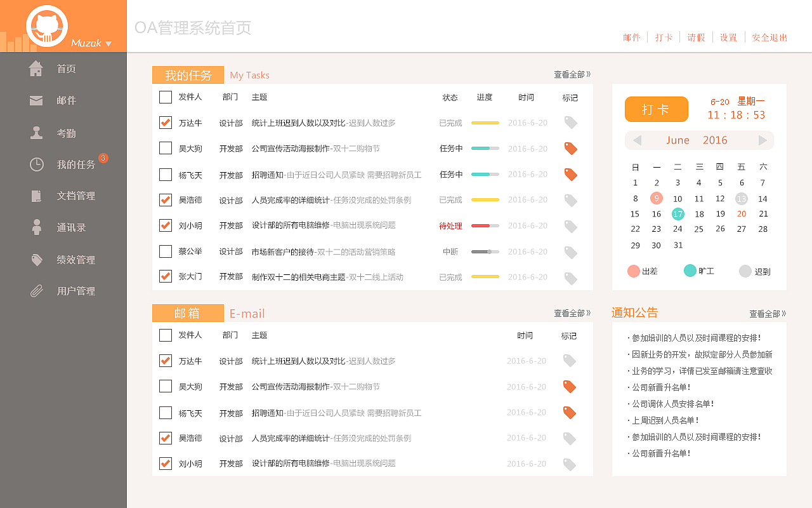Click the red notification badge on 我的任务
The width and height of the screenshot is (812, 508).
[103, 157]
